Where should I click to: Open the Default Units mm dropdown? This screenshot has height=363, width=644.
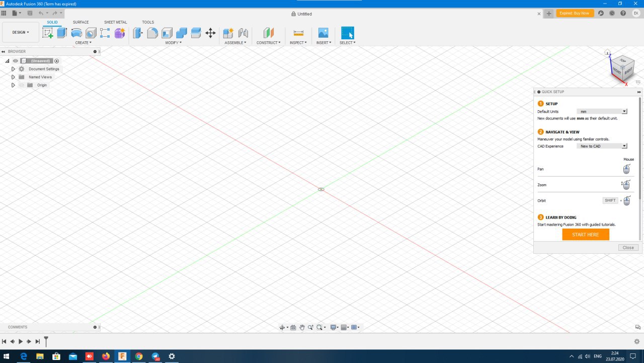pyautogui.click(x=602, y=111)
